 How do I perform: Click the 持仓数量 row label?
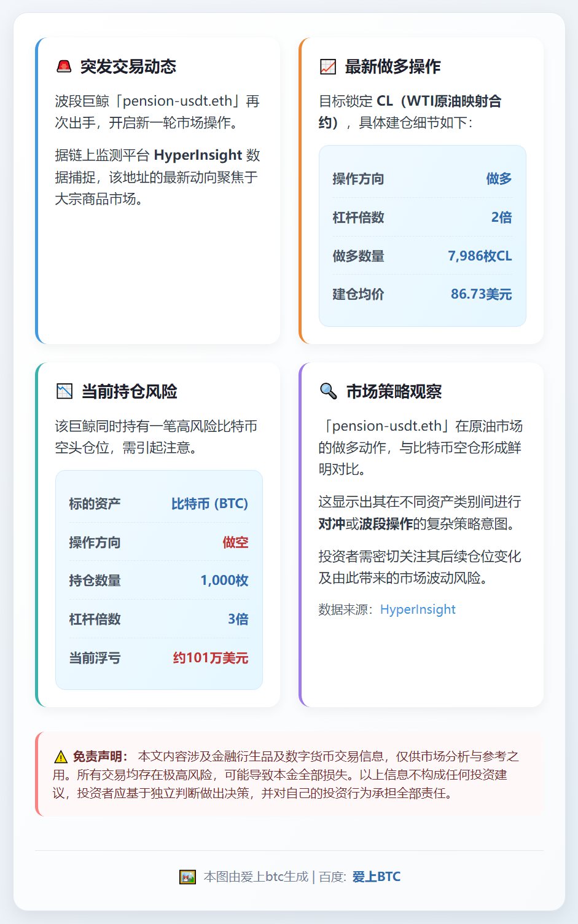(95, 581)
